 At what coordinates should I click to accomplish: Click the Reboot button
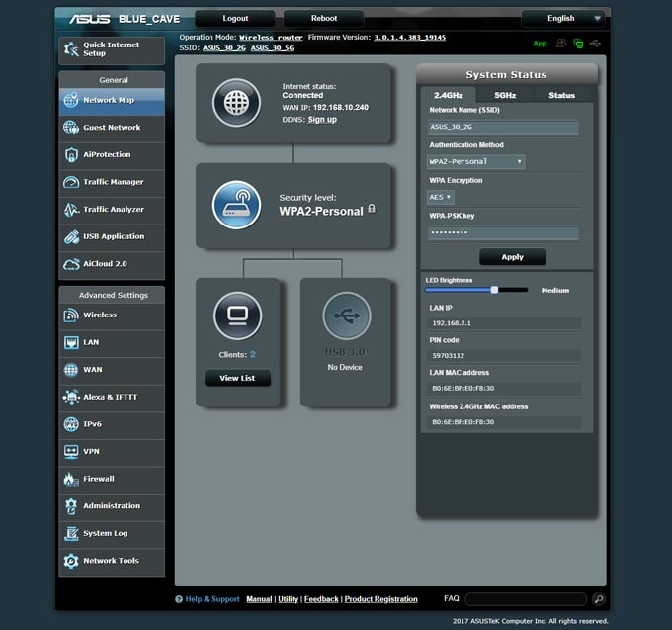pos(324,18)
